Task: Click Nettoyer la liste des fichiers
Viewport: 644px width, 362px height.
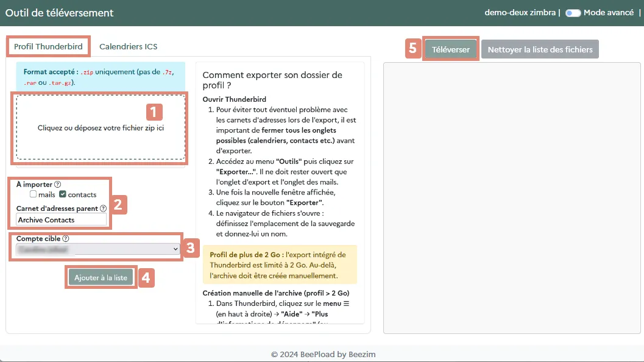Action: (x=540, y=49)
